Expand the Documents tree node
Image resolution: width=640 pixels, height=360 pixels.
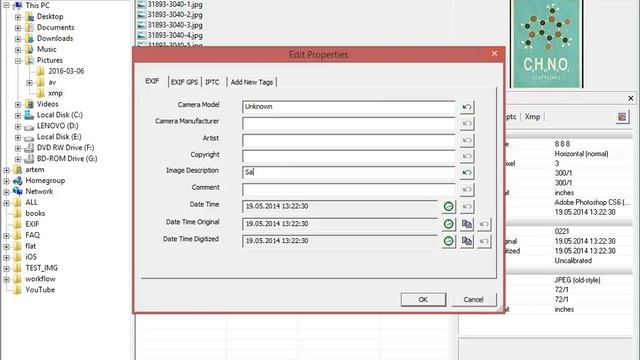[x=18, y=28]
